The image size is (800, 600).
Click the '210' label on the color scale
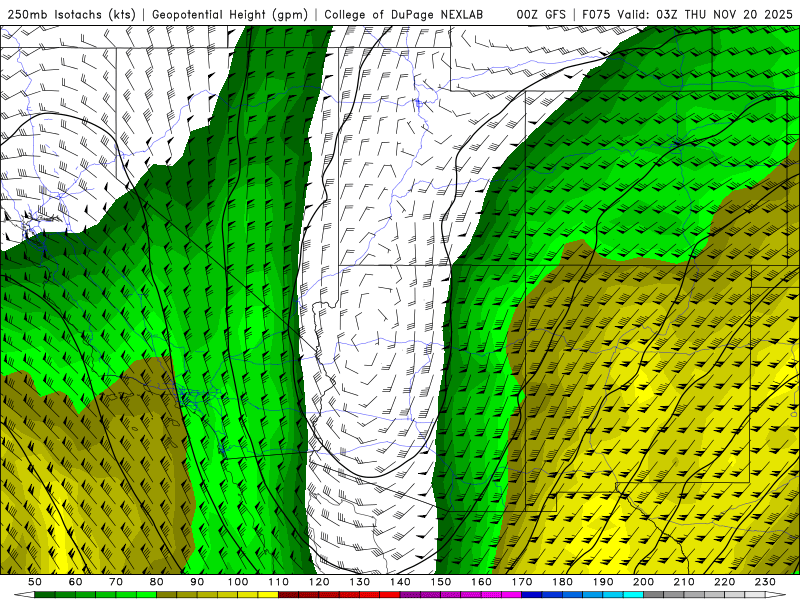(684, 582)
